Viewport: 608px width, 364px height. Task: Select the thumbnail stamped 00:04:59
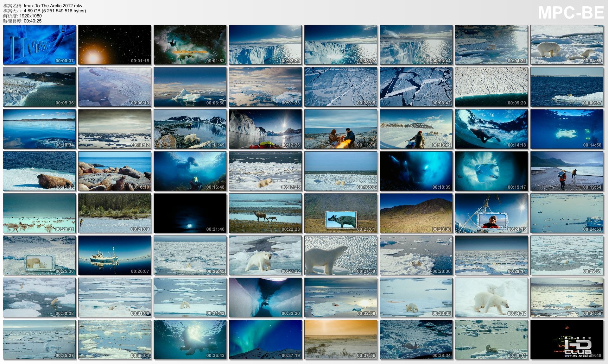(567, 45)
